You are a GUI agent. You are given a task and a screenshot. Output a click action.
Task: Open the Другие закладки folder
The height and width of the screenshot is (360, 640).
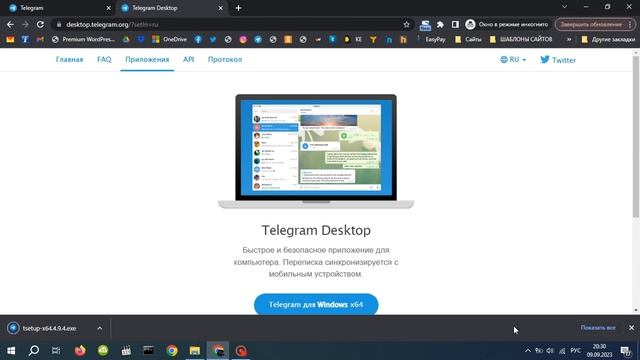[609, 40]
